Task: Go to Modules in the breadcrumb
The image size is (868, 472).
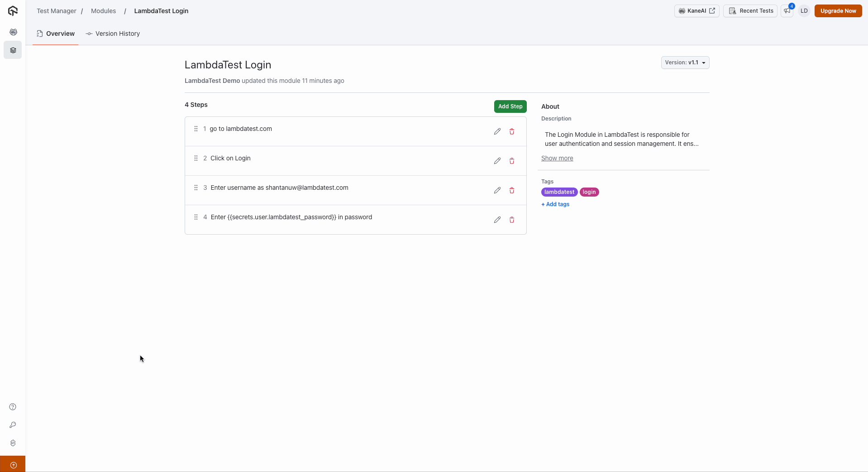Action: pos(103,11)
